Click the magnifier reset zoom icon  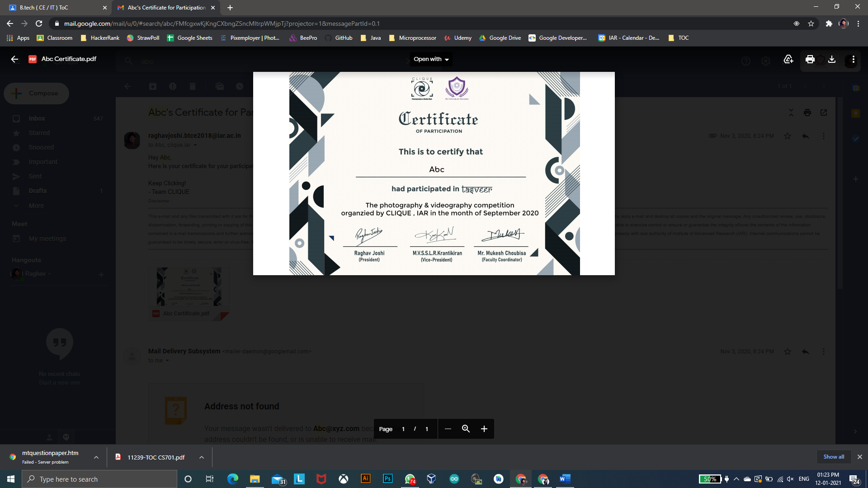pyautogui.click(x=466, y=429)
